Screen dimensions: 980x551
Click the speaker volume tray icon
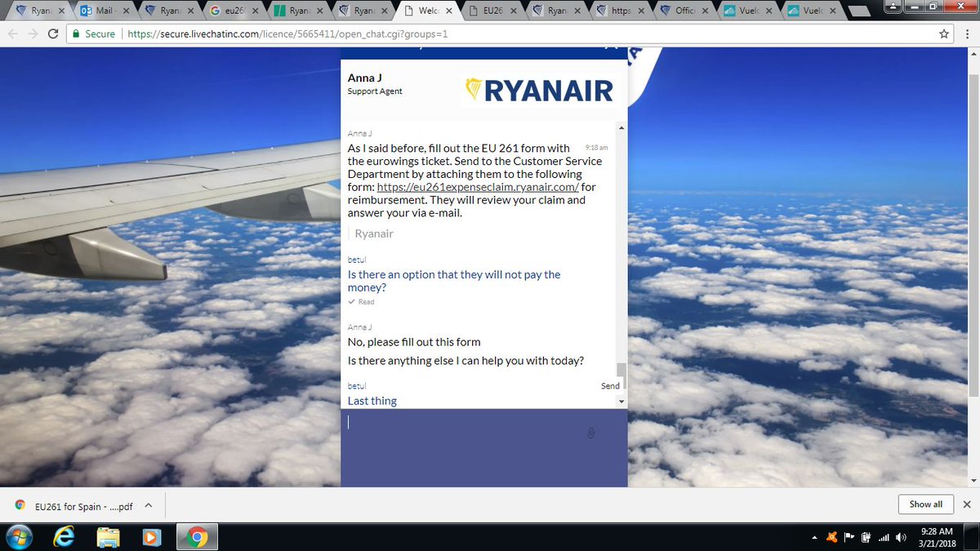(902, 537)
